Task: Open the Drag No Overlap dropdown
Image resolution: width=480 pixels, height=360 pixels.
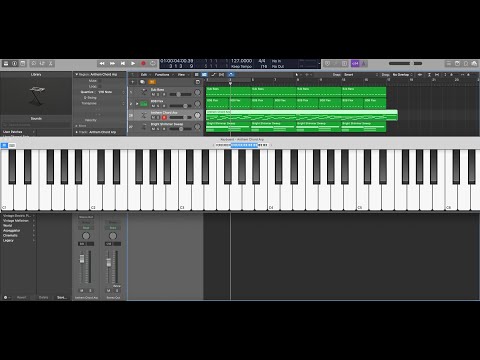Action: (x=403, y=75)
